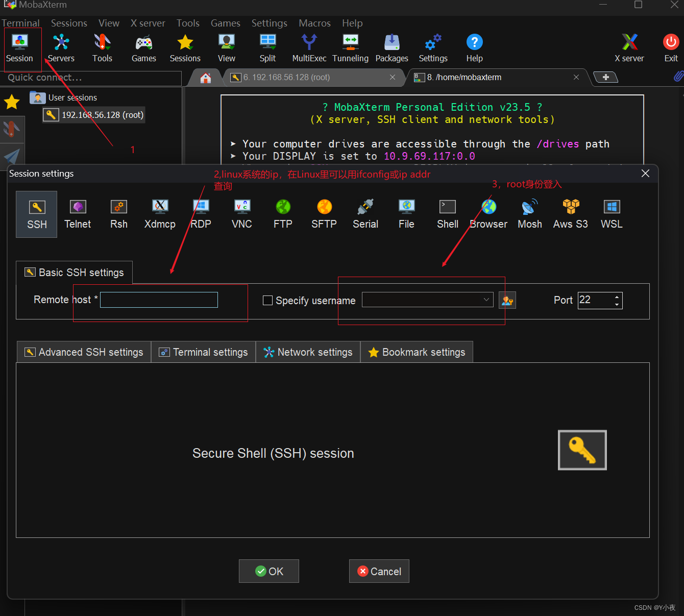Switch to the Network settings tab
Image resolution: width=684 pixels, height=616 pixels.
[x=308, y=352]
